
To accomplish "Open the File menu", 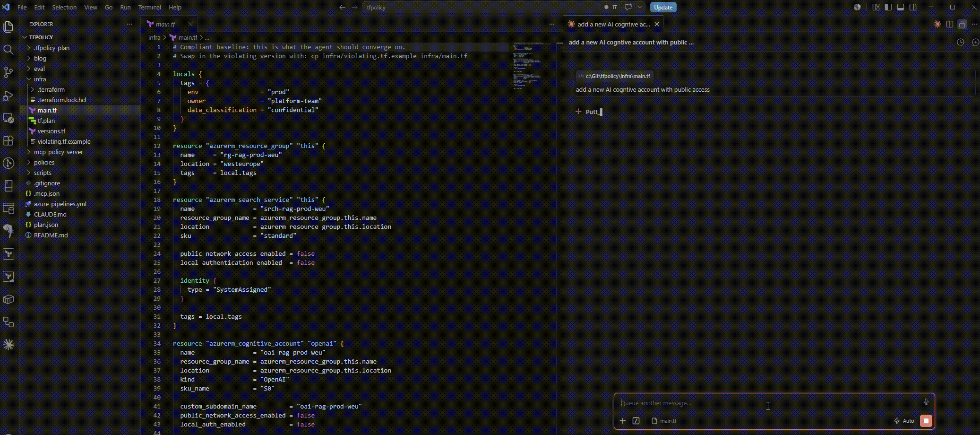I will pyautogui.click(x=22, y=7).
